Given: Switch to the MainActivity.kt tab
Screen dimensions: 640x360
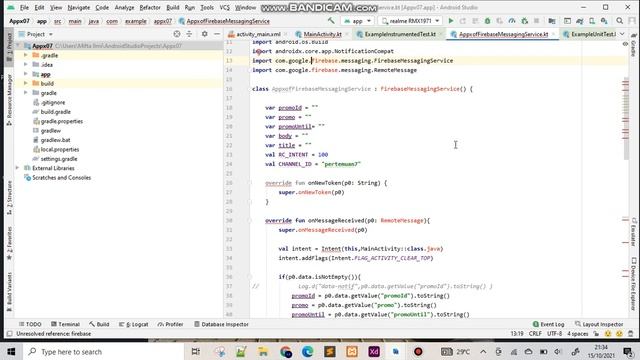Looking at the screenshot, I should [x=322, y=34].
